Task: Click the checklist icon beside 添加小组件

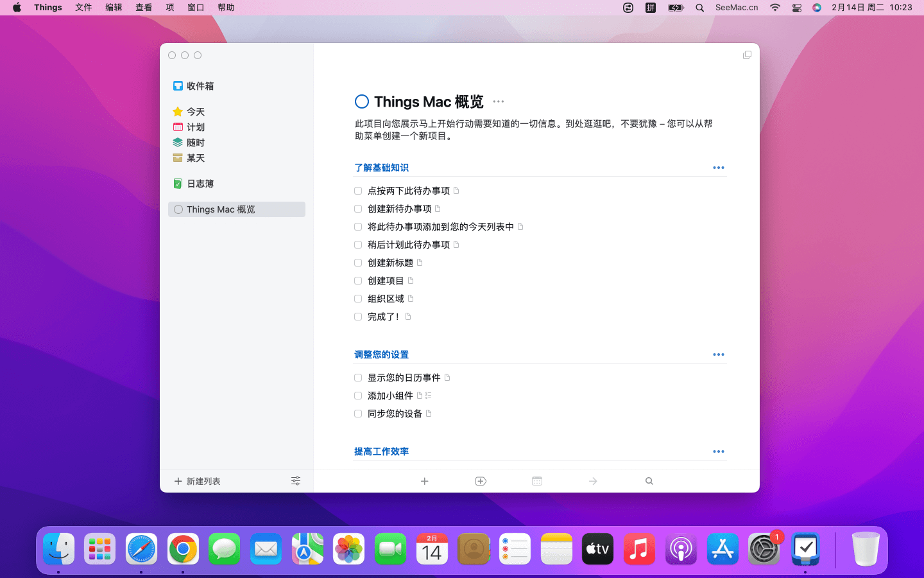Action: pos(428,396)
